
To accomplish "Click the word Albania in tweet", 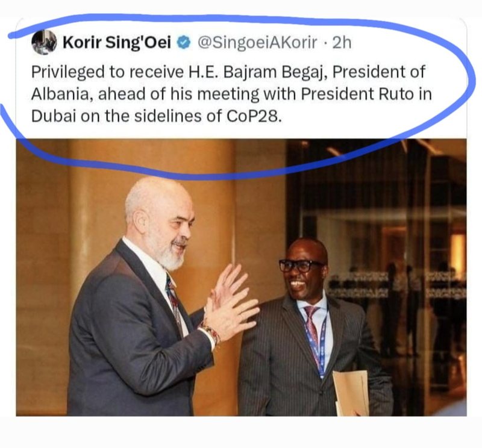I will [62, 94].
